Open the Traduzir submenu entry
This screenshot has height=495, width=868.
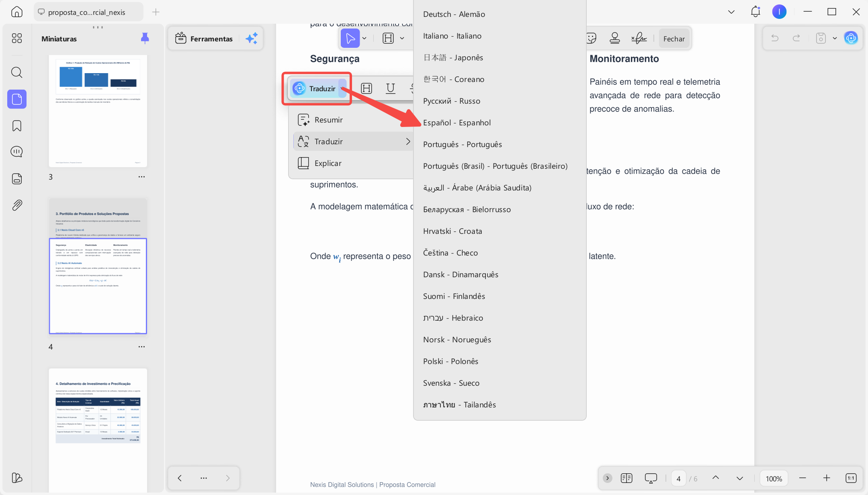[354, 141]
